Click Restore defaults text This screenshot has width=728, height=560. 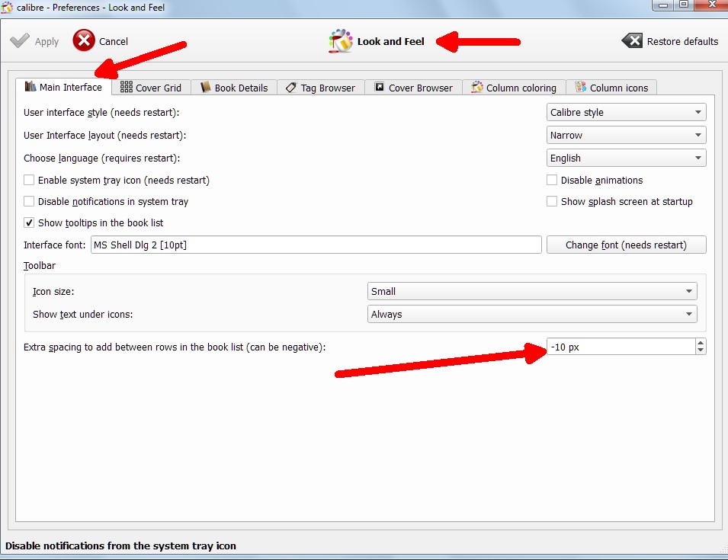(682, 41)
